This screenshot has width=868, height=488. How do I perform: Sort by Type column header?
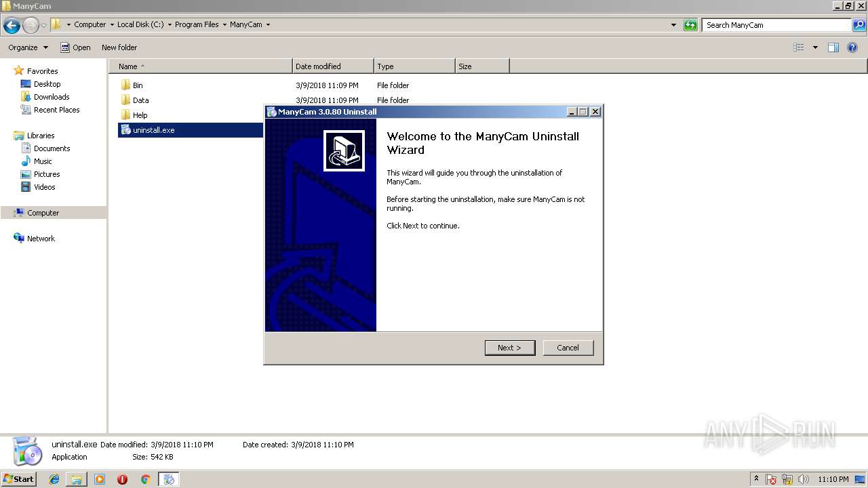pos(414,66)
